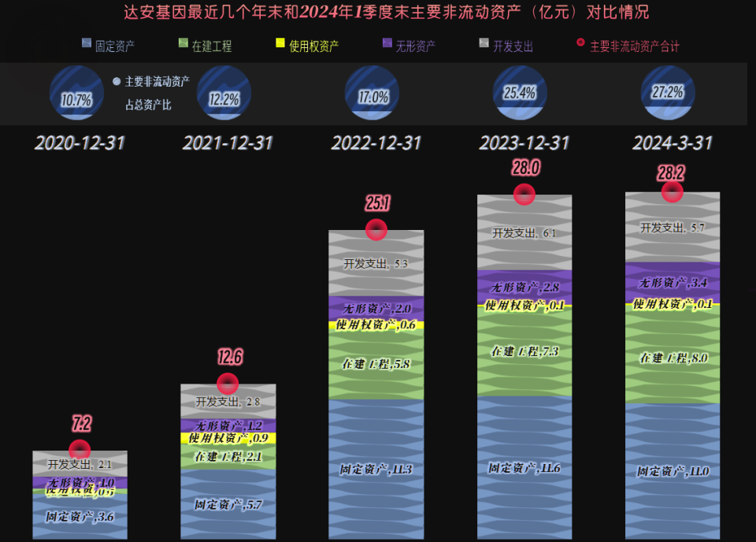Click the 在建工程 5.8 bar segment
The image size is (756, 542).
[376, 364]
